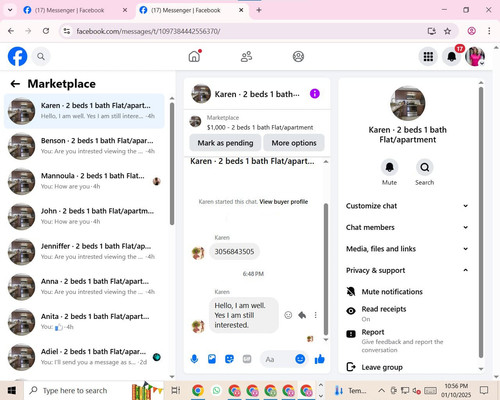500x400 pixels.
Task: React to Karen's message with smiley icon
Action: [x=288, y=315]
